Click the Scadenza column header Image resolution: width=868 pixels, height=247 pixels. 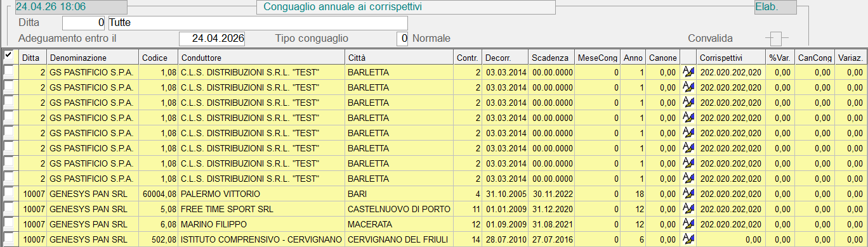(x=551, y=57)
